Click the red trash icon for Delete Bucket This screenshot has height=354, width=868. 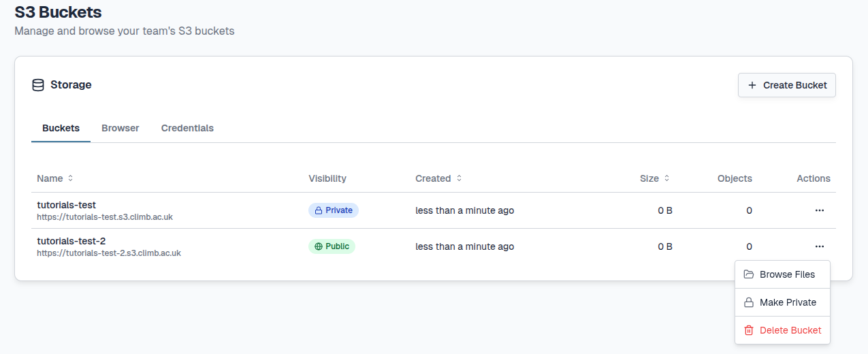(748, 330)
